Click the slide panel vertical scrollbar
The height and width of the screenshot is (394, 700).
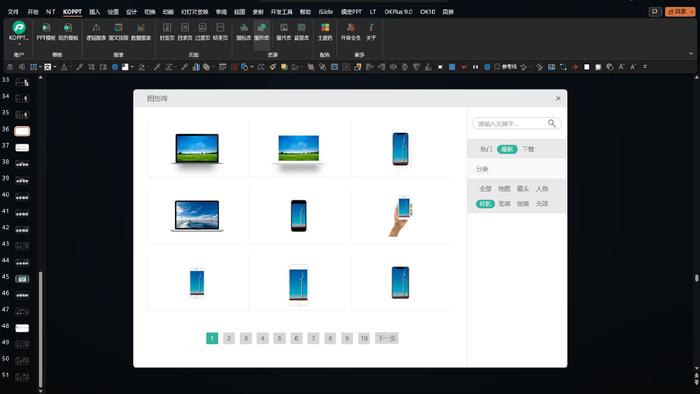(x=40, y=328)
